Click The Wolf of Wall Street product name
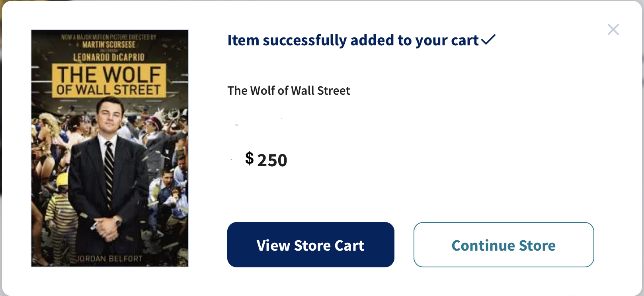This screenshot has width=644, height=296. point(289,91)
